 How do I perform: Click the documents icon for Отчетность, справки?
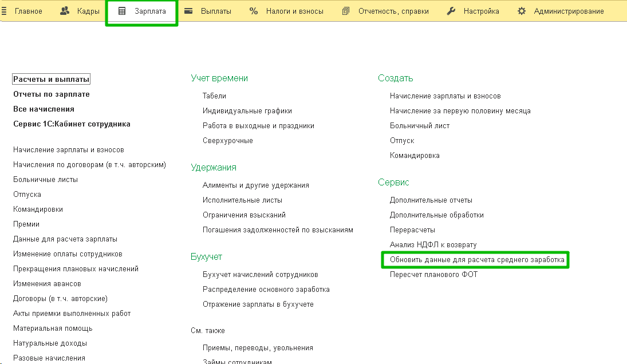(x=346, y=11)
